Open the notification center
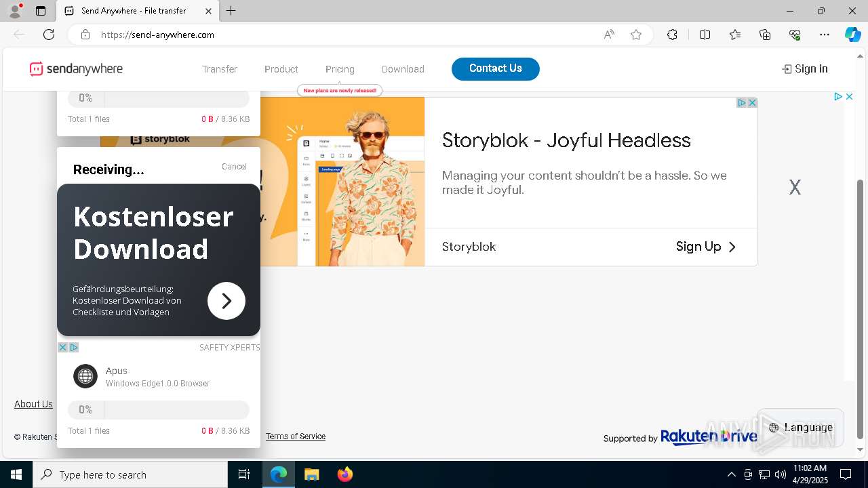Viewport: 868px width, 488px height. 846,474
